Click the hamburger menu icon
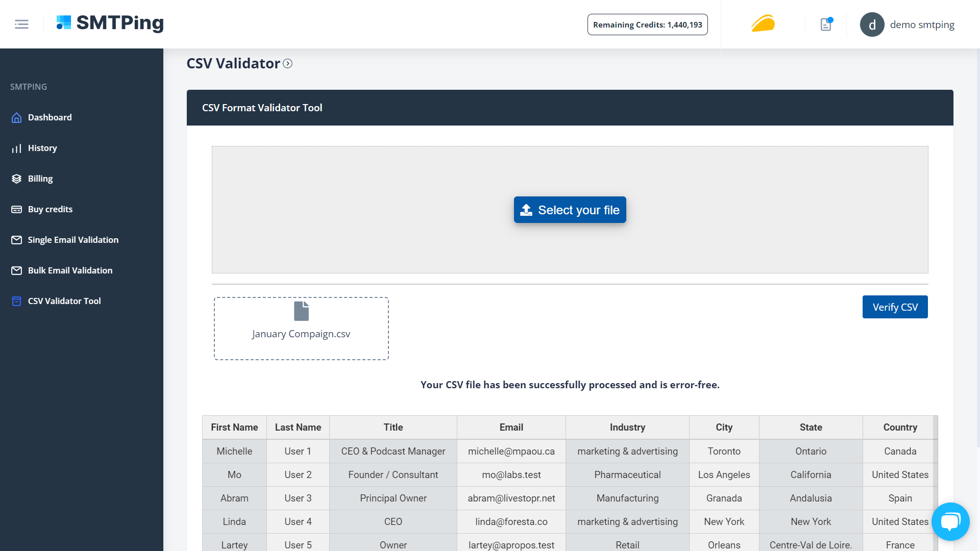The height and width of the screenshot is (551, 980). coord(21,24)
